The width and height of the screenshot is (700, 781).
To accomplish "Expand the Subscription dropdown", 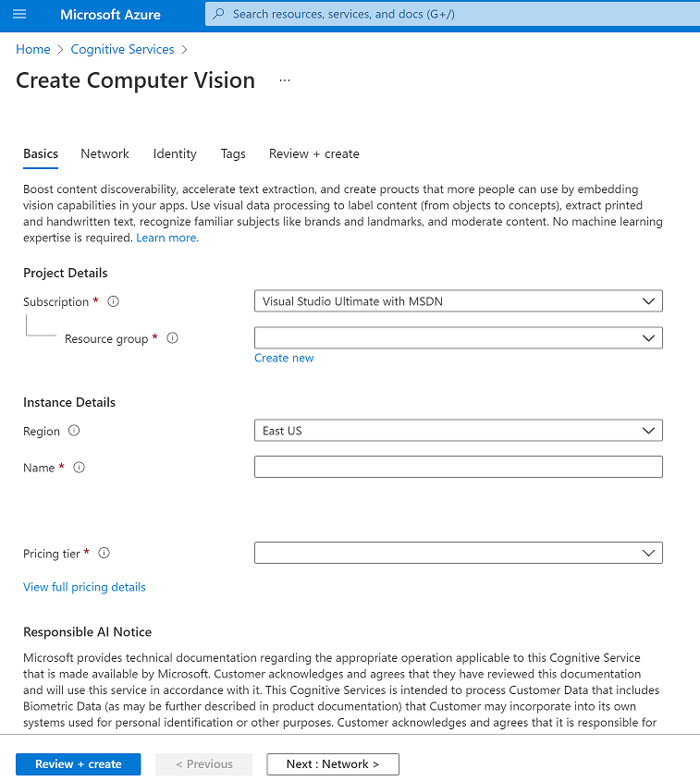I will click(x=458, y=301).
